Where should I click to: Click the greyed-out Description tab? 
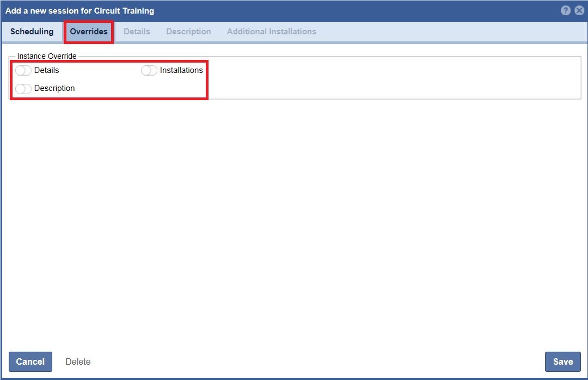tap(188, 32)
